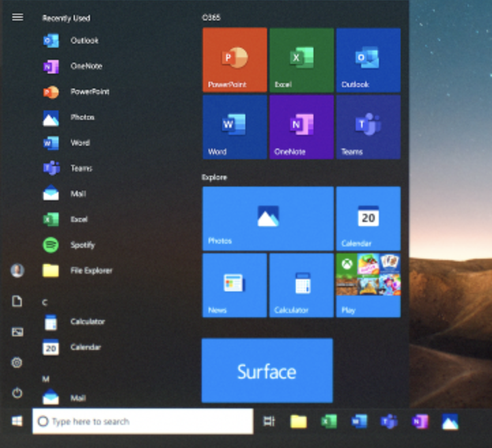Open the Play games tile
Image resolution: width=492 pixels, height=448 pixels.
[x=369, y=285]
